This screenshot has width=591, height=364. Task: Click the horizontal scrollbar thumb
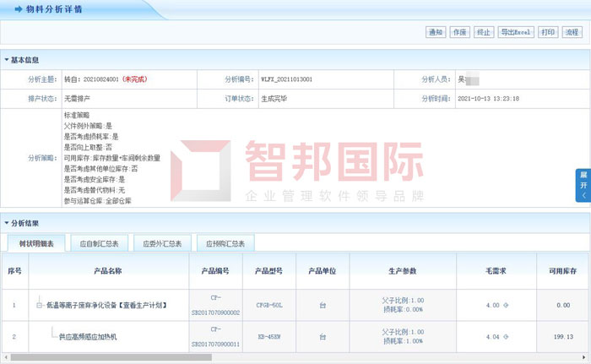click(x=111, y=357)
